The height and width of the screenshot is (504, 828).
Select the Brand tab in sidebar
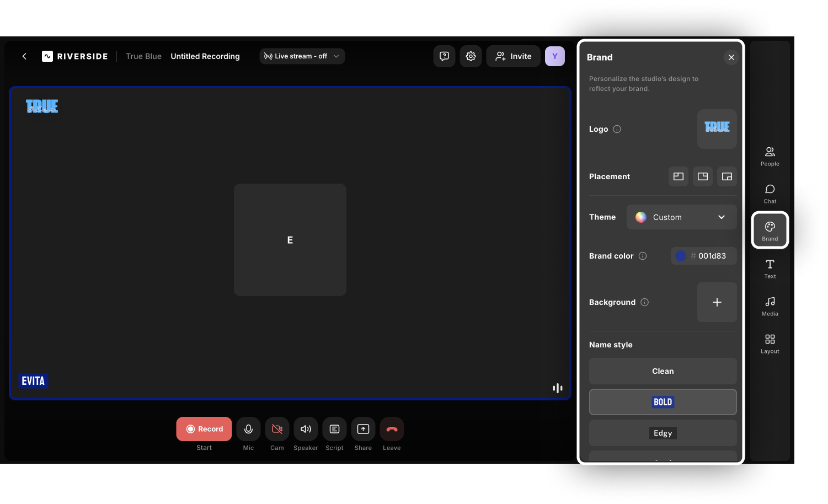point(770,230)
